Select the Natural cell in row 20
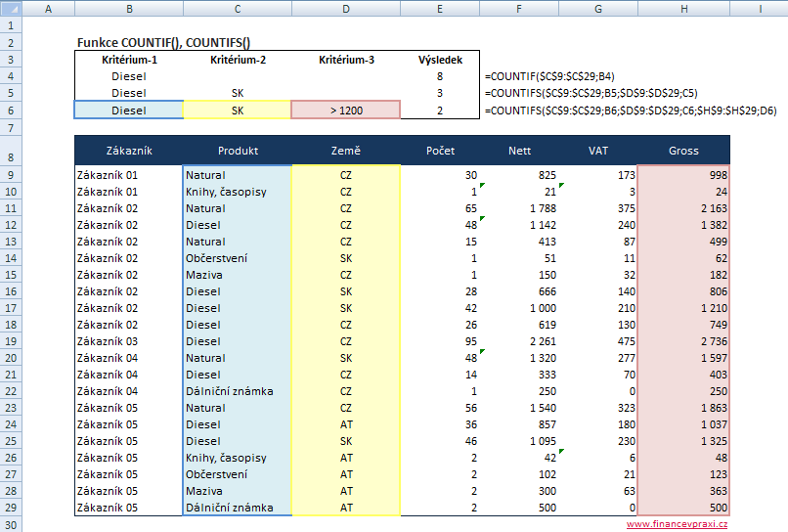The height and width of the screenshot is (532, 788). (x=238, y=358)
